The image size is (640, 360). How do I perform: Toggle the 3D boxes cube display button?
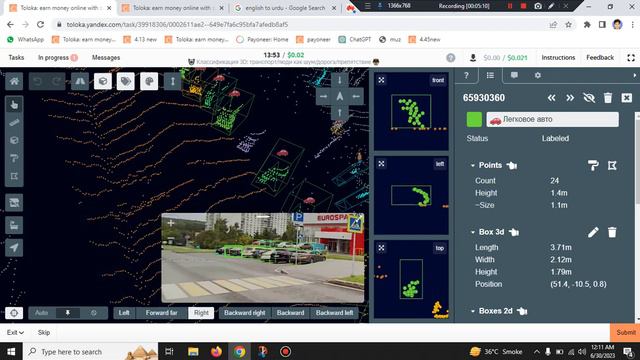[103, 81]
